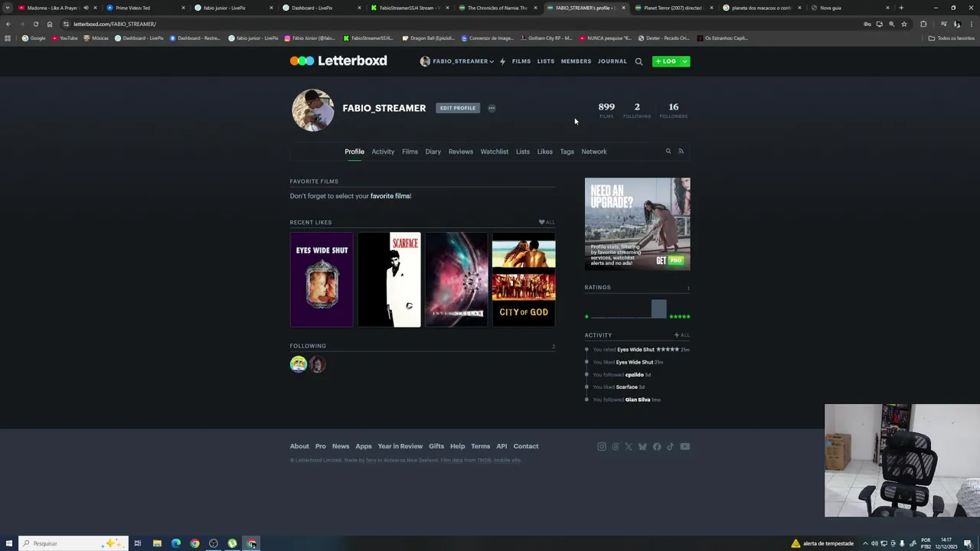Open Scarface poster in recent likes
This screenshot has width=980, height=551.
click(389, 279)
